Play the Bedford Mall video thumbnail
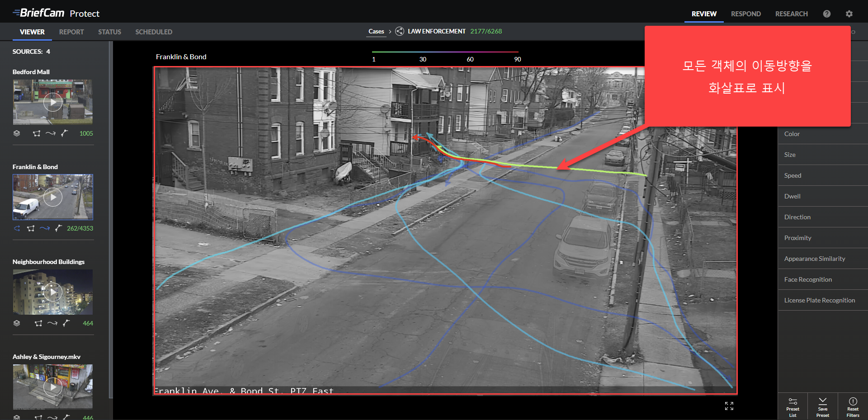The width and height of the screenshot is (868, 420). (x=53, y=102)
